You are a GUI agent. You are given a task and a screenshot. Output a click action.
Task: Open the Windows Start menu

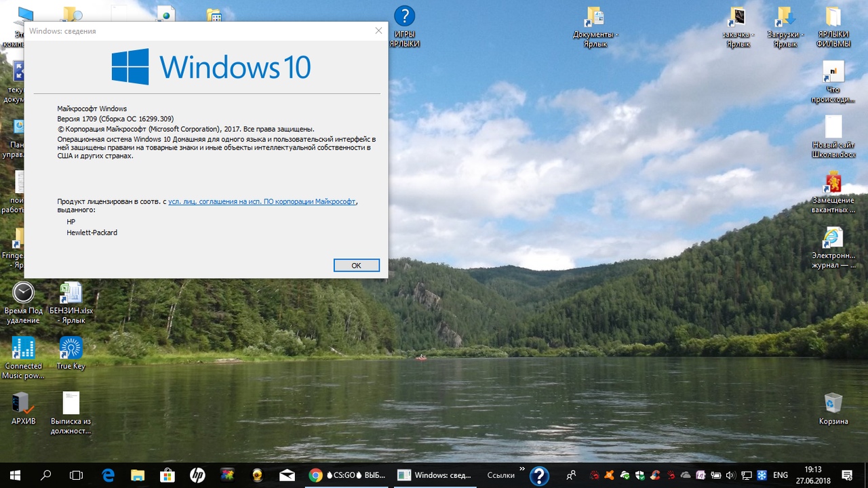[15, 475]
